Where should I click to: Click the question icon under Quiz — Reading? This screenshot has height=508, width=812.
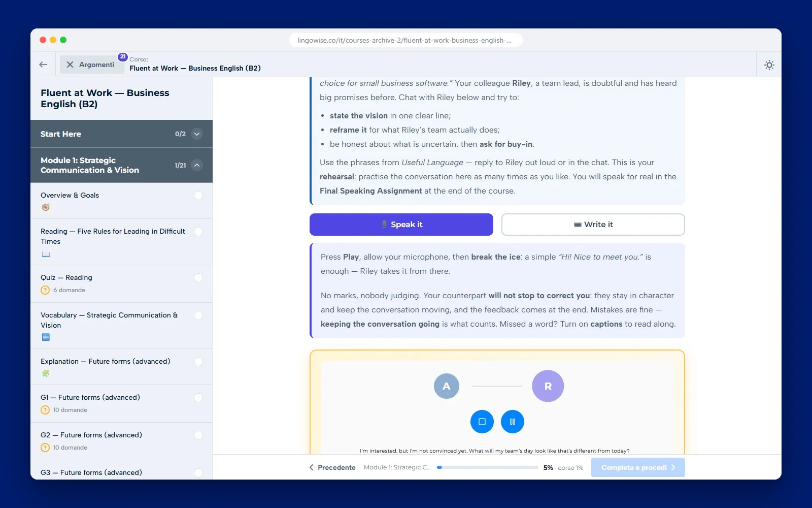pyautogui.click(x=45, y=290)
